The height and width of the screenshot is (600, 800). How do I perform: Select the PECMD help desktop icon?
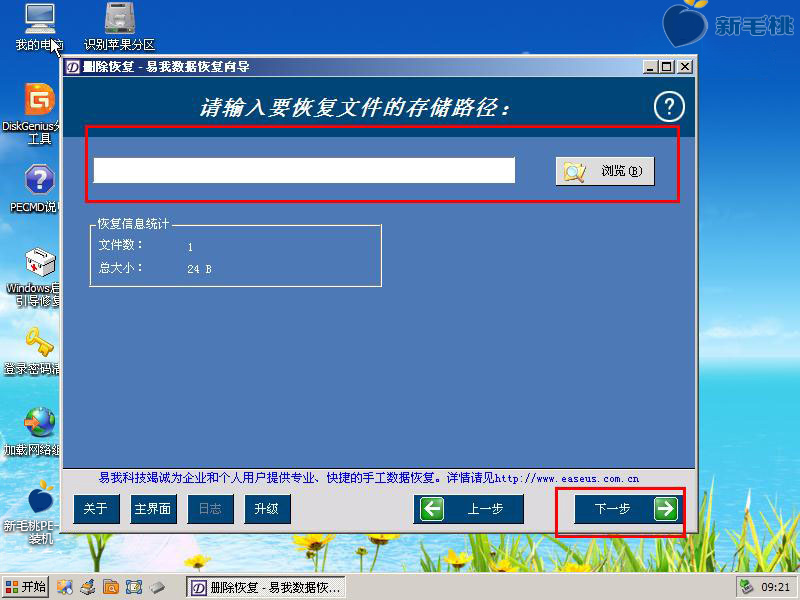(x=35, y=188)
